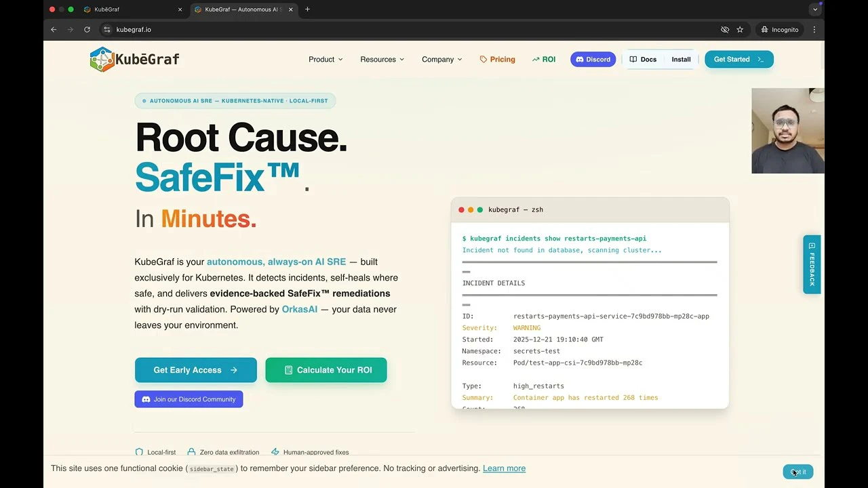The height and width of the screenshot is (488, 868).
Task: Click the Resource Pod/test-app-csi line
Action: (552, 363)
